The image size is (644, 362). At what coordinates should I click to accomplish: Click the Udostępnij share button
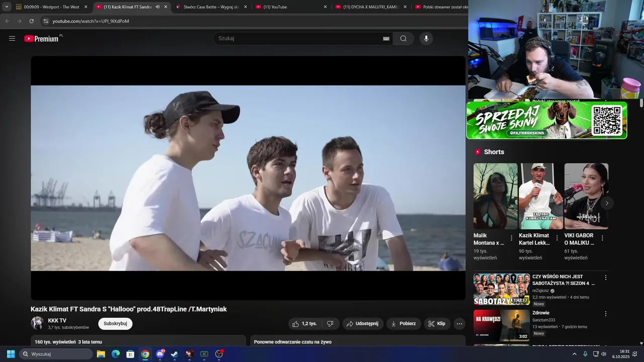click(x=363, y=324)
